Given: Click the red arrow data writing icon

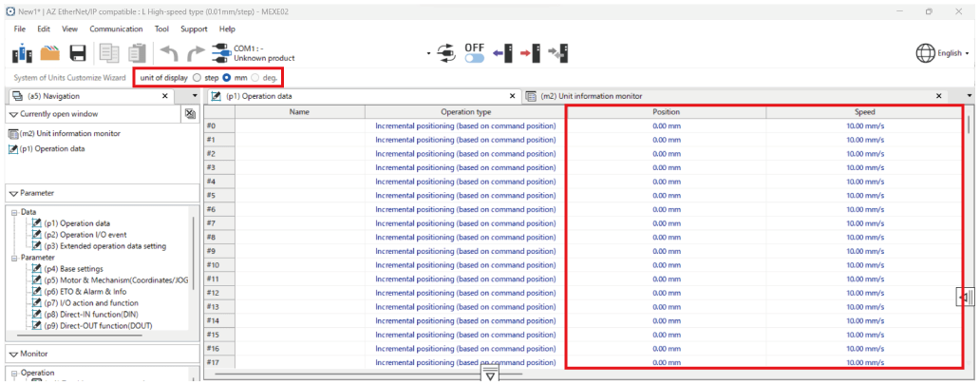Looking at the screenshot, I should 531,53.
